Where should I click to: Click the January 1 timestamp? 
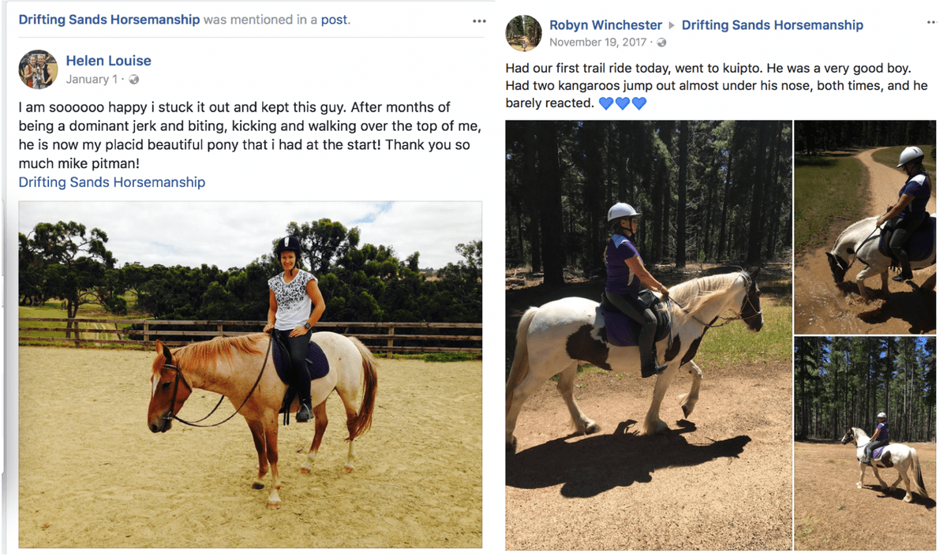tap(92, 80)
